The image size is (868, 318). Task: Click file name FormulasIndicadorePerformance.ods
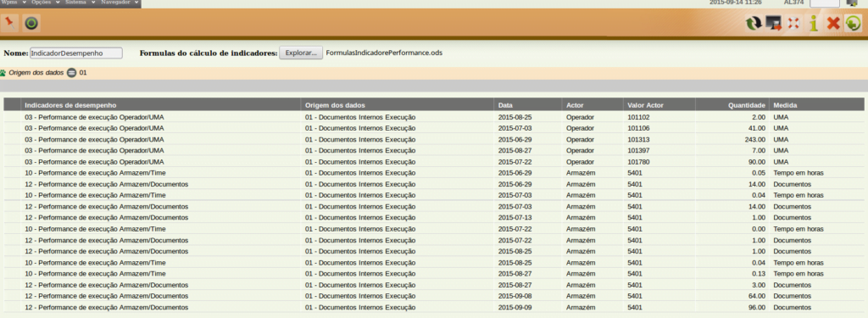click(384, 53)
